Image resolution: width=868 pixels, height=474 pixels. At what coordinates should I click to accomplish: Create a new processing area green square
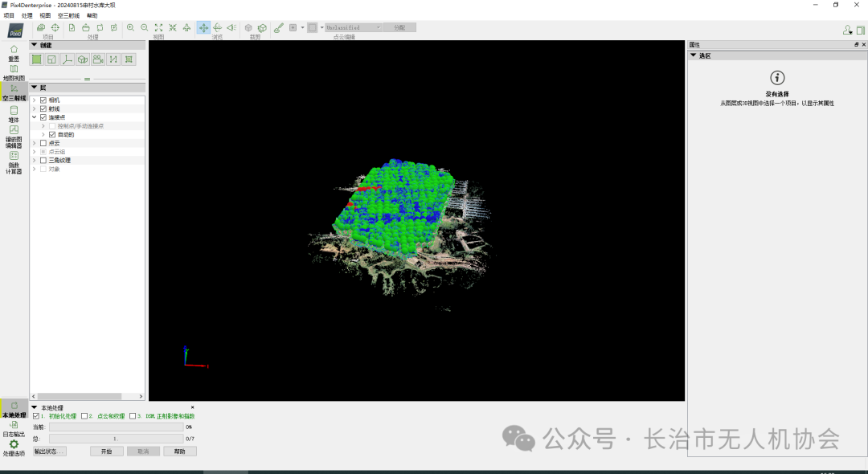(x=36, y=59)
